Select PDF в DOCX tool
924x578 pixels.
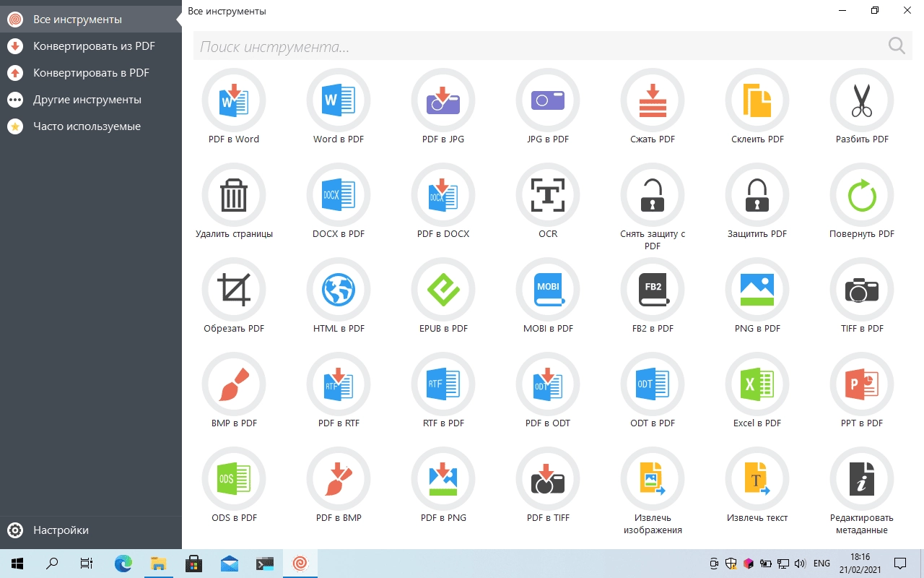(443, 195)
